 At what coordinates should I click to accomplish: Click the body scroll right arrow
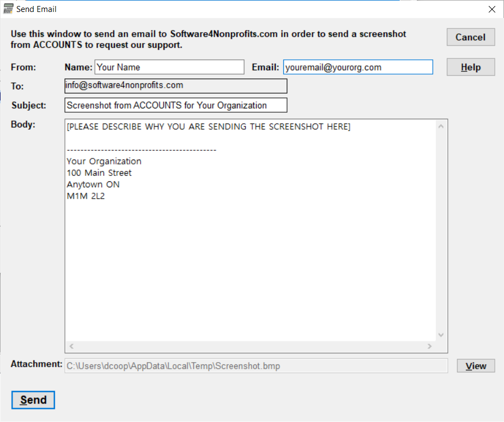click(x=429, y=346)
